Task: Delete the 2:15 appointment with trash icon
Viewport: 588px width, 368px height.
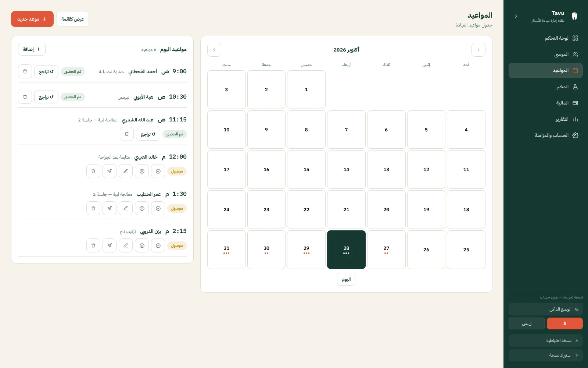Action: pos(93,245)
